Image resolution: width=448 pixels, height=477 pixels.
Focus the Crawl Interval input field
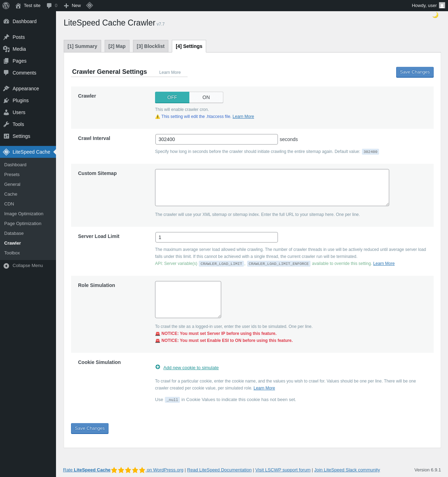coord(217,139)
